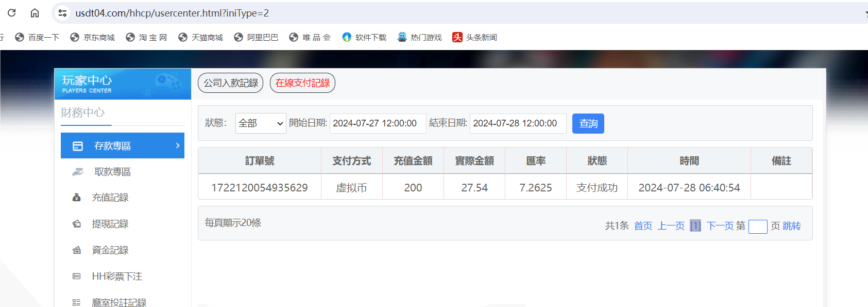Go to 下一页 next page link
Viewport: 868px width, 307px height.
tap(720, 225)
